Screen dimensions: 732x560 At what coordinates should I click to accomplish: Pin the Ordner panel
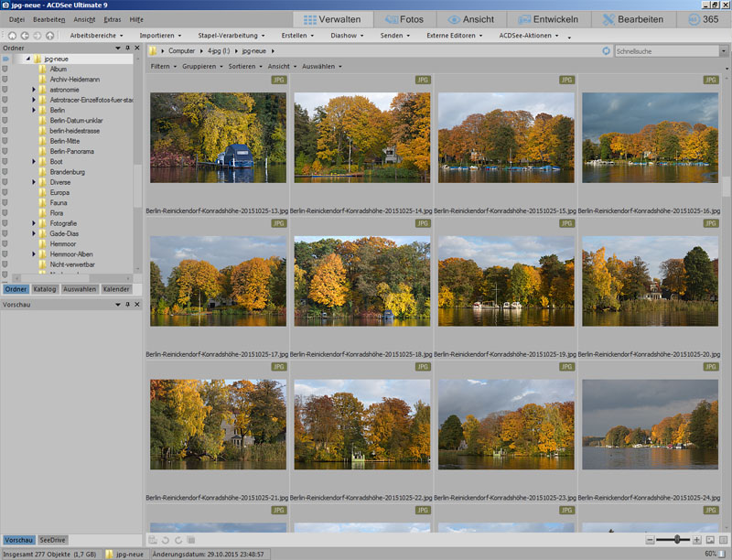point(129,48)
